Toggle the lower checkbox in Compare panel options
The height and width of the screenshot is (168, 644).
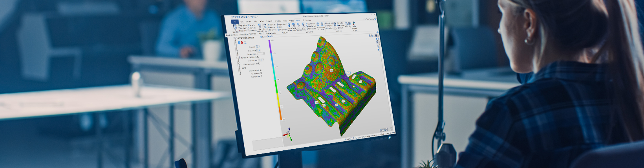(259, 64)
